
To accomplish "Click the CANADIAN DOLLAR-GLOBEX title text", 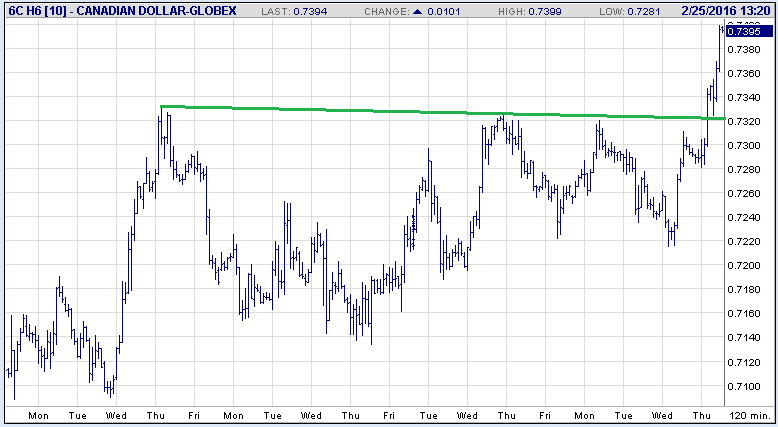I will (x=151, y=9).
